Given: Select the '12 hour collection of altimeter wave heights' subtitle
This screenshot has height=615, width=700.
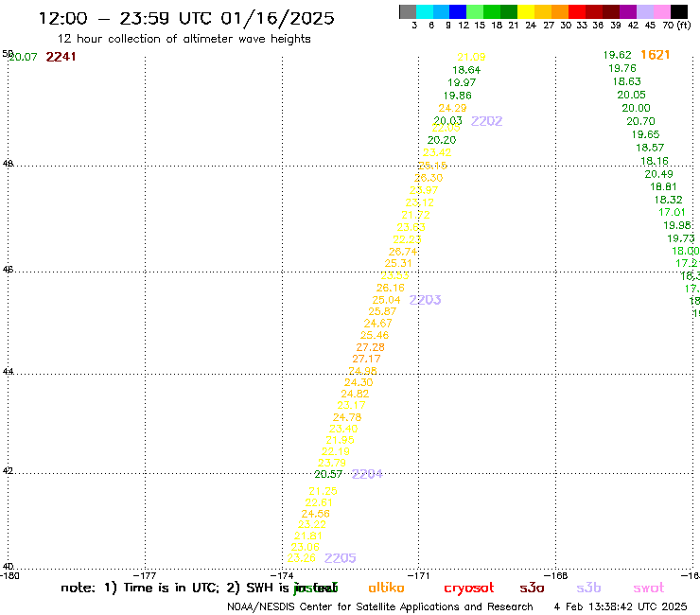Looking at the screenshot, I should coord(184,39).
